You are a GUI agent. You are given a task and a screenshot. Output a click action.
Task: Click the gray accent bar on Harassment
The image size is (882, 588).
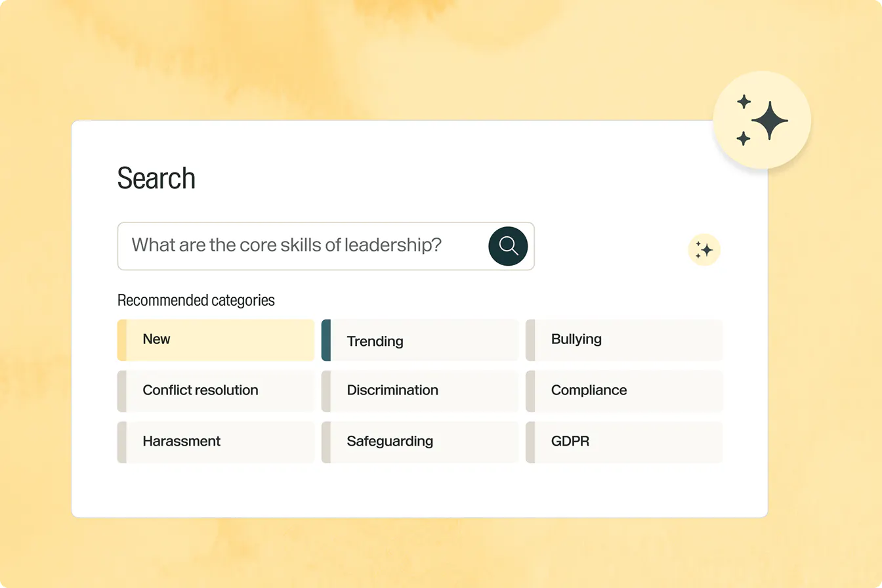tap(121, 442)
